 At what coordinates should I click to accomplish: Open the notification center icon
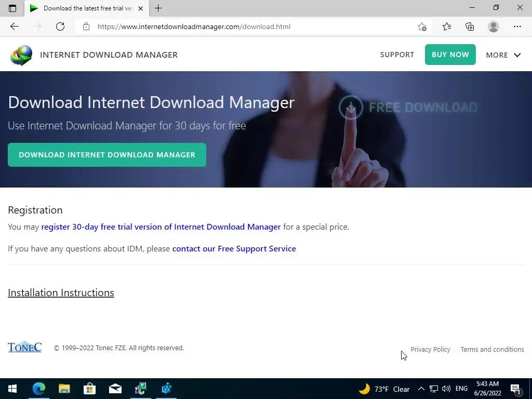[x=515, y=389]
